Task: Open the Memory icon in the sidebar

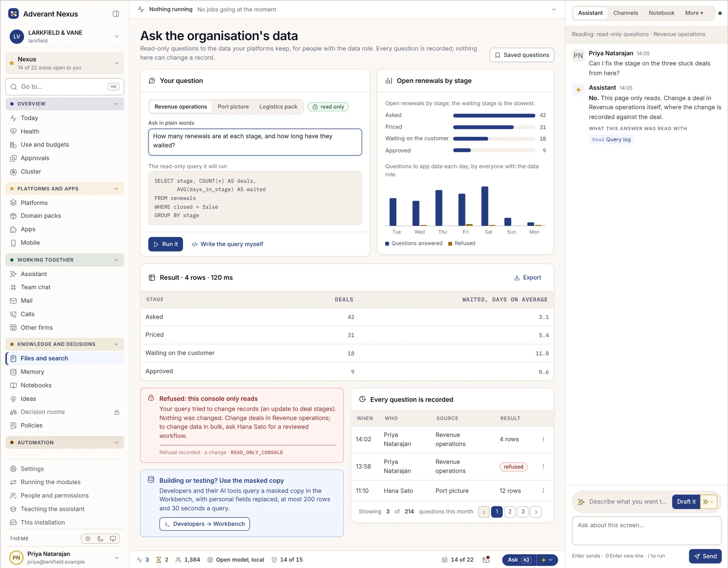Action: 13,372
